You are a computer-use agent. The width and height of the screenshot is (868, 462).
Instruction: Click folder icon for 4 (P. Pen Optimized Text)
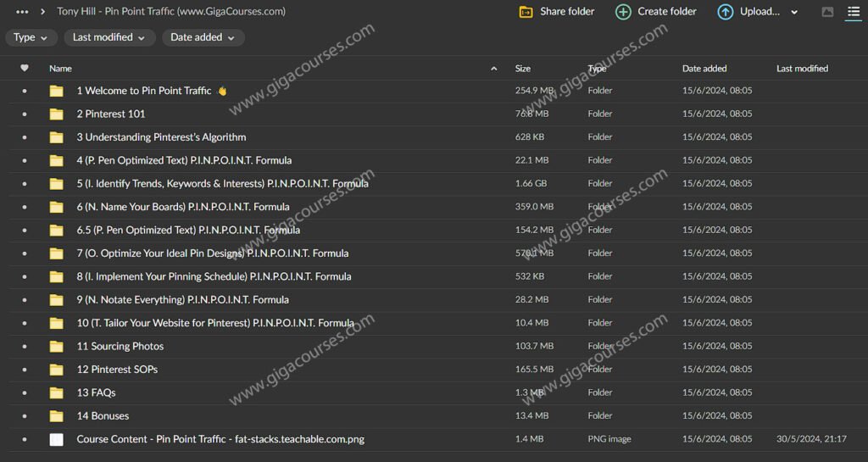57,160
